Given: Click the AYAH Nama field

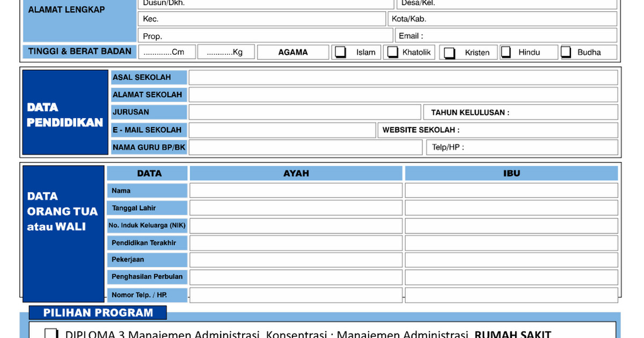Looking at the screenshot, I should point(296,190).
